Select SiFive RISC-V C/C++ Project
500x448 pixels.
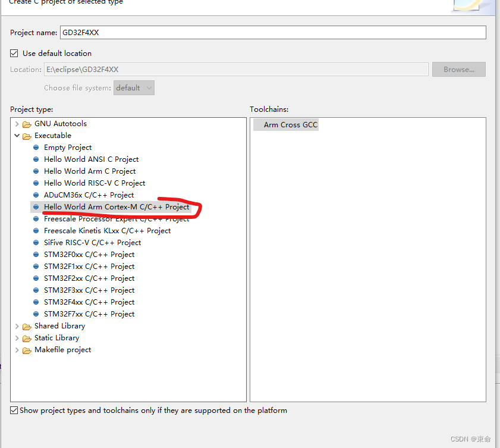point(92,243)
